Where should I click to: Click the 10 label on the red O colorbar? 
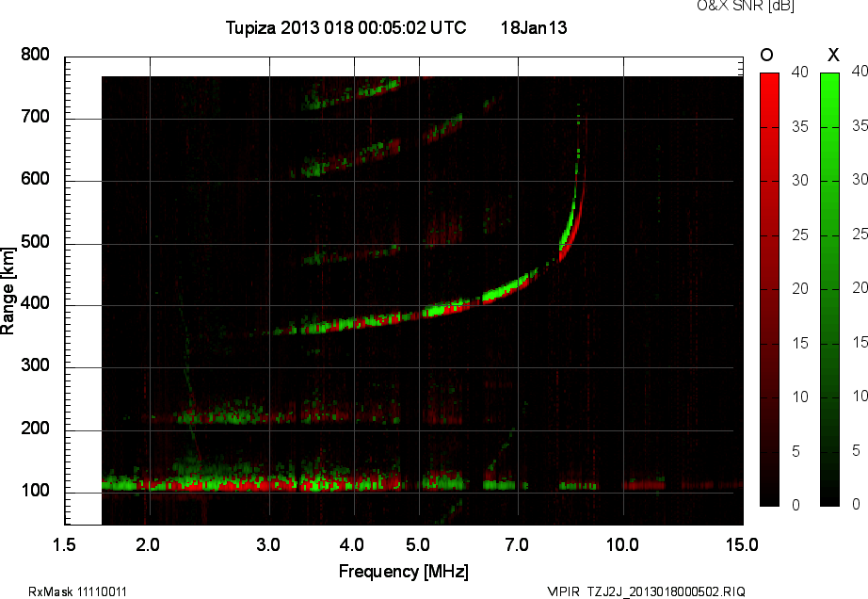coord(800,397)
